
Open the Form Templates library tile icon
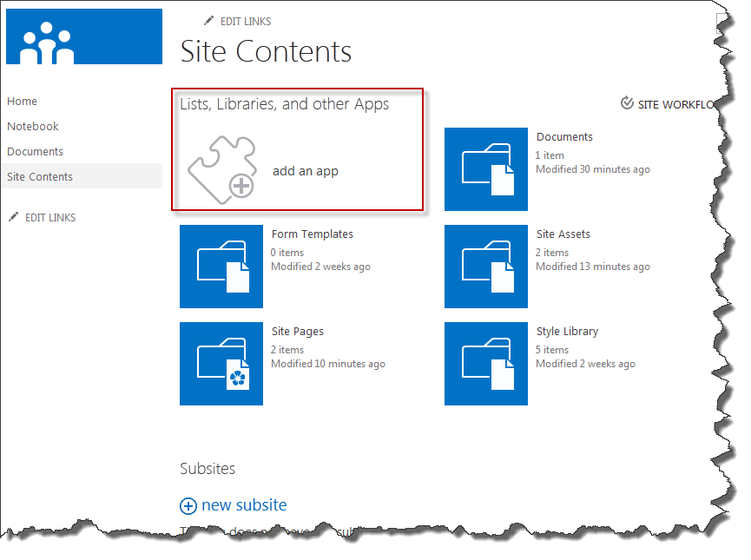(221, 267)
